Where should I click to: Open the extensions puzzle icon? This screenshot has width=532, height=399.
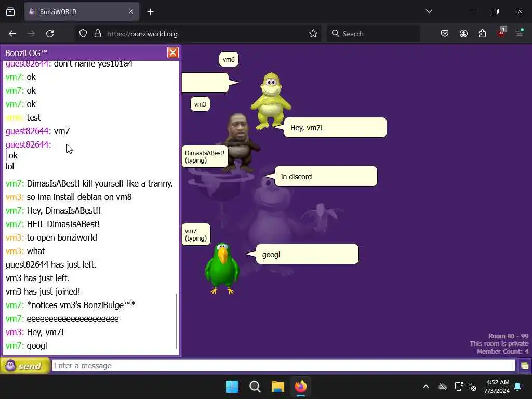[482, 34]
